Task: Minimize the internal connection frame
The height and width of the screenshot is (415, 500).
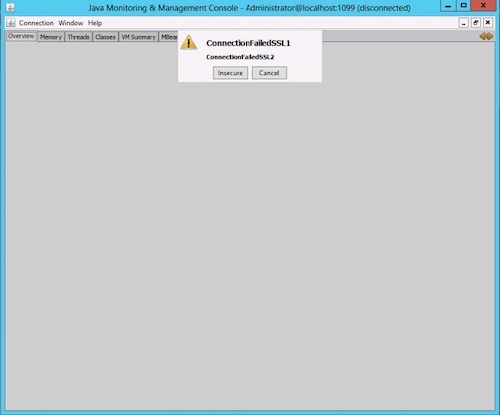Action: (463, 23)
